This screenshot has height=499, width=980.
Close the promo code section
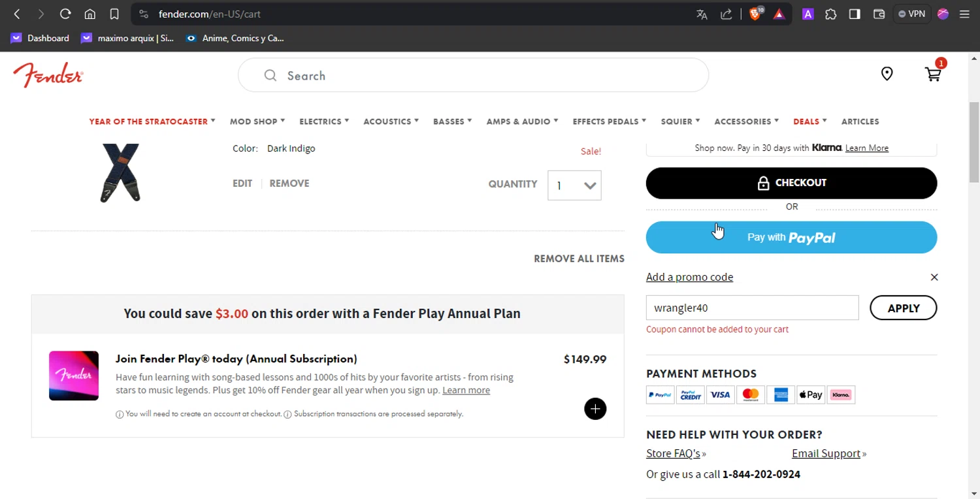tap(934, 277)
